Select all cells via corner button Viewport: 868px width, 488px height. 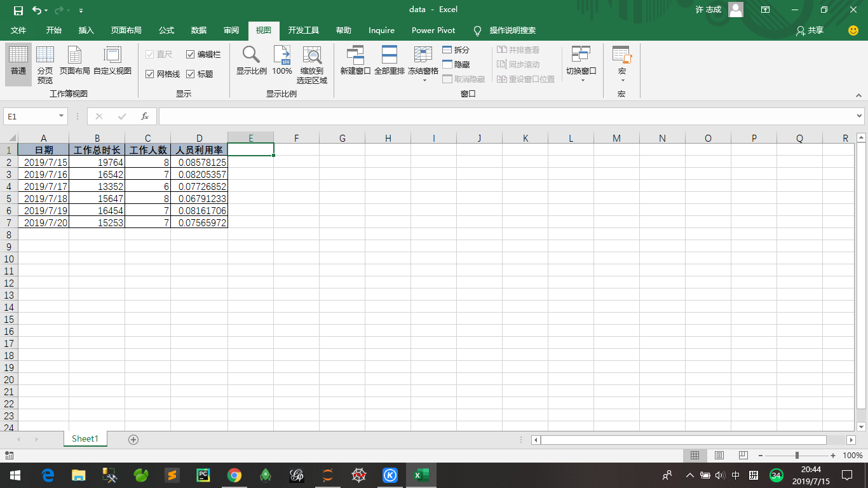(x=9, y=138)
